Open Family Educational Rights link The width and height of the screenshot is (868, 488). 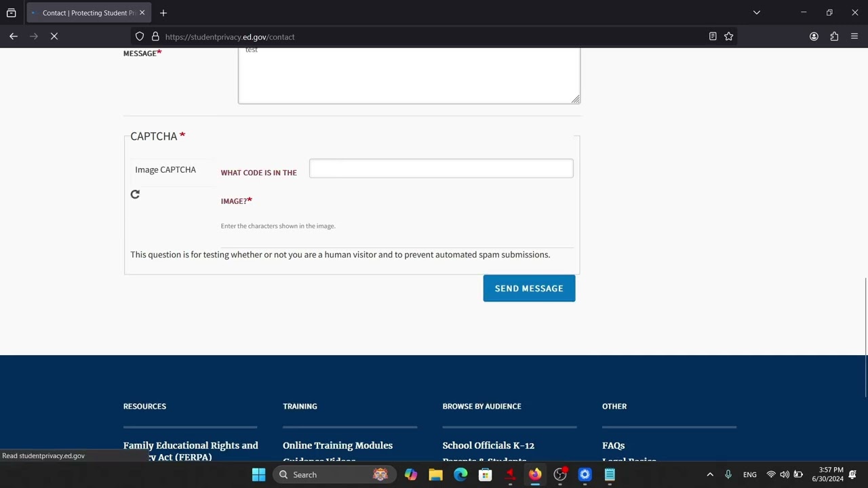point(191,451)
